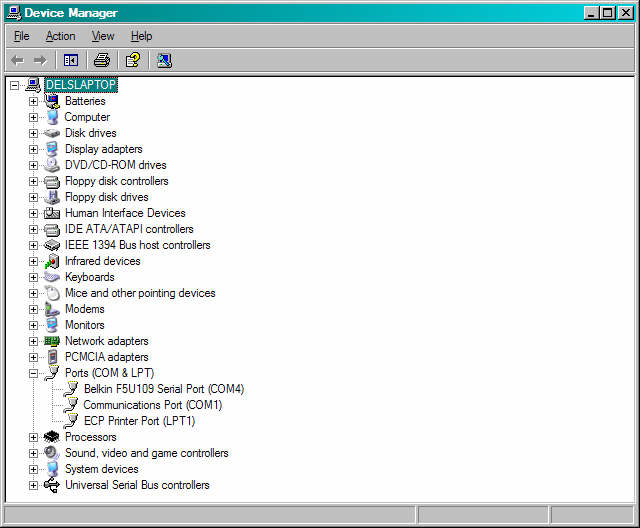The image size is (640, 528).
Task: Expand the Modems category
Action: (33, 309)
